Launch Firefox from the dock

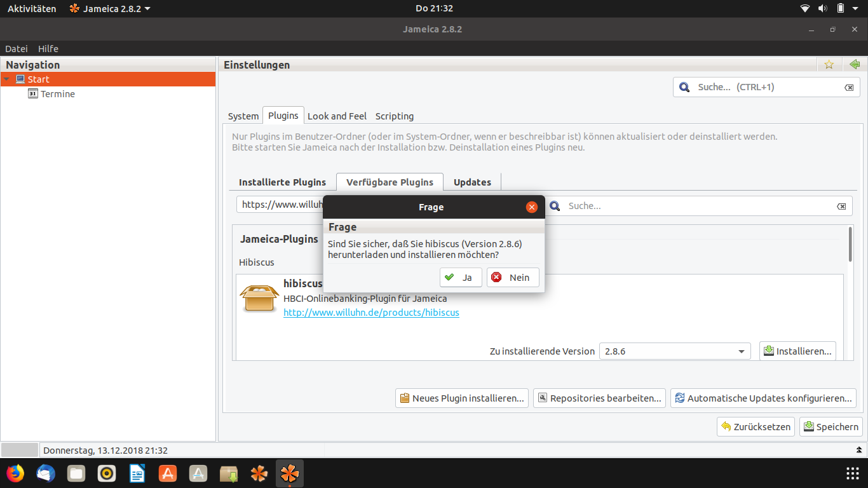click(x=15, y=473)
